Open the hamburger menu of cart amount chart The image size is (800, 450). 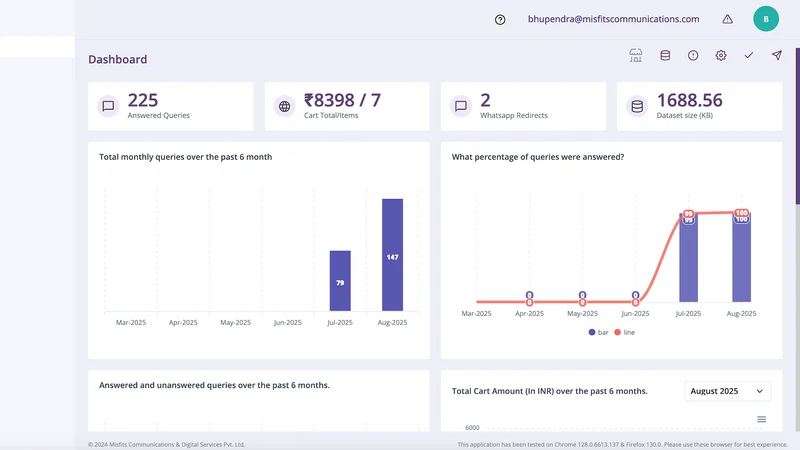tap(762, 419)
